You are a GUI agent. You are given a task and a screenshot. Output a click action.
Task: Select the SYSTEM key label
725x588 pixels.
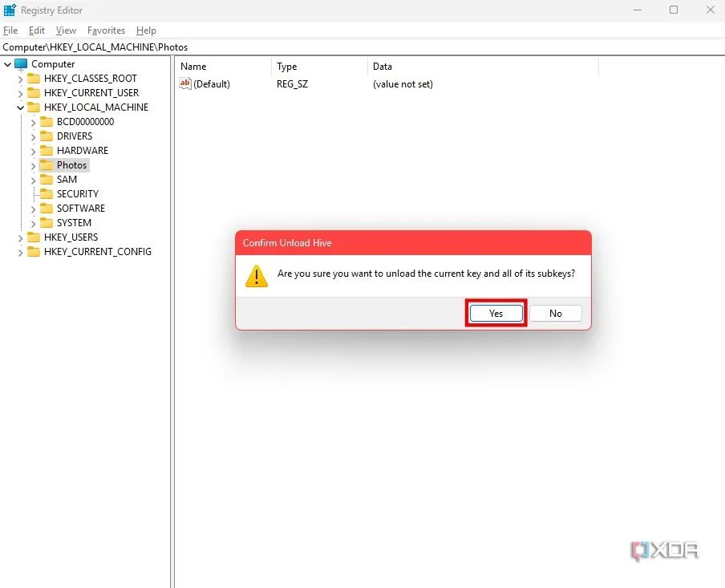74,222
